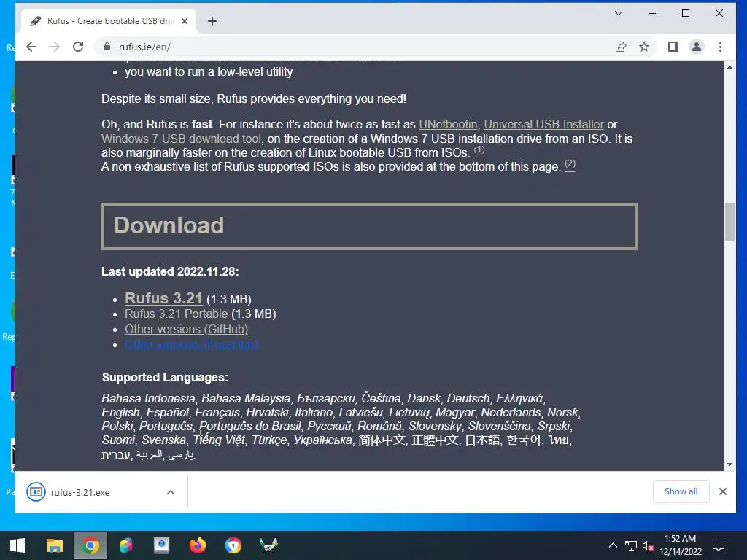This screenshot has height=560, width=747.
Task: Visit the Universal USB Installer link
Action: (543, 124)
